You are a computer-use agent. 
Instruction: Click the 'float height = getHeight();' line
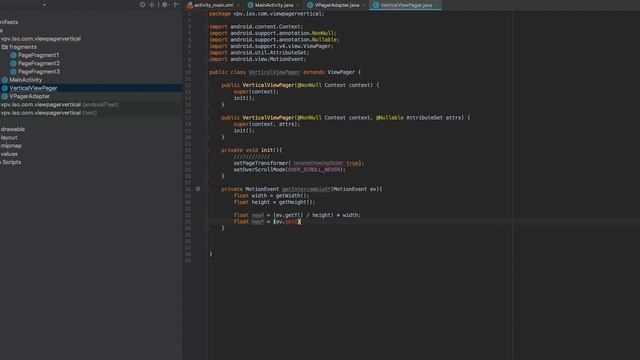pos(274,202)
